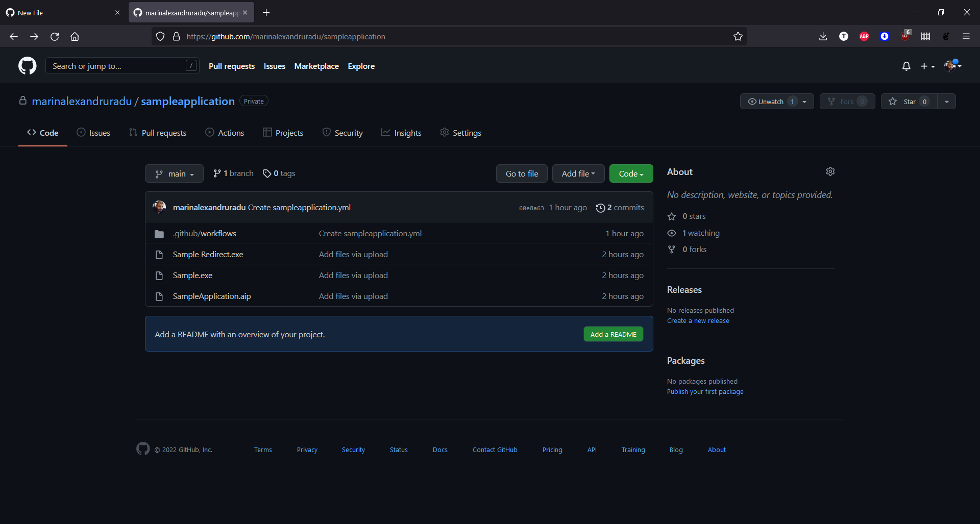This screenshot has height=524, width=980.
Task: Click the tracking protection shield icon
Action: tap(160, 36)
